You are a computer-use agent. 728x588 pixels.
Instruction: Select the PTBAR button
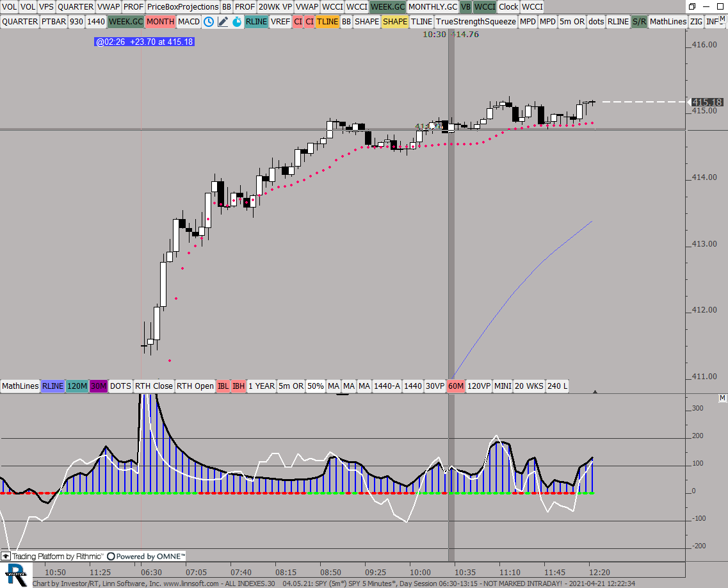point(54,22)
